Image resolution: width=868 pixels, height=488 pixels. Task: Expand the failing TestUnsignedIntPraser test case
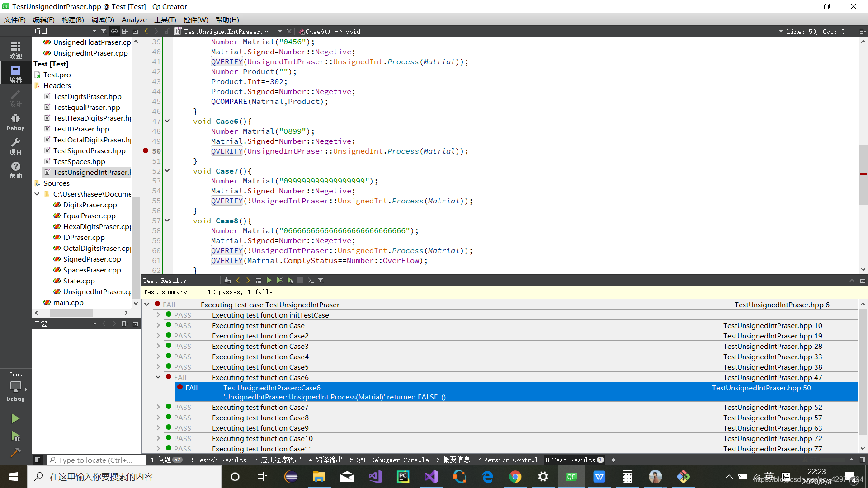click(147, 305)
